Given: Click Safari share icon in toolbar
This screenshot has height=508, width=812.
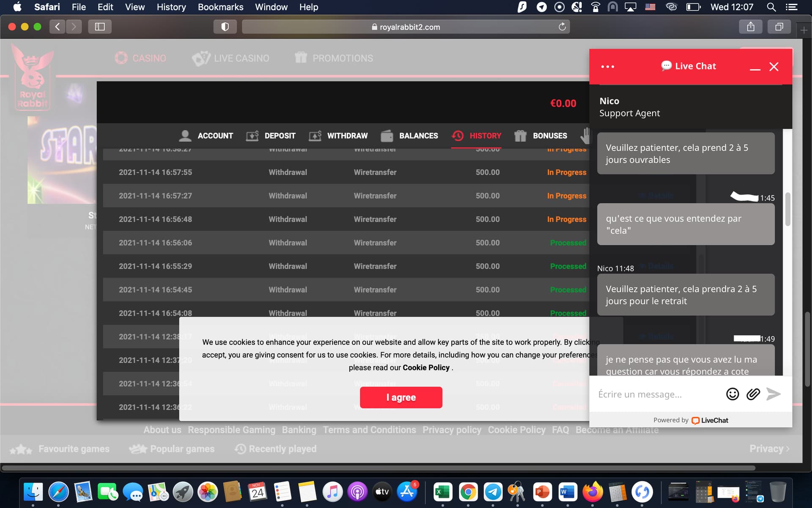Looking at the screenshot, I should 750,27.
